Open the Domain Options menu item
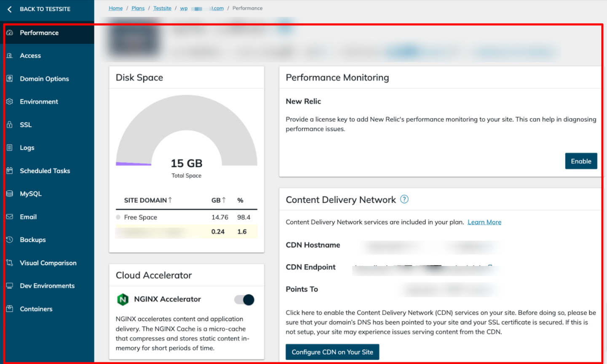Viewport: 607px width, 364px height. (44, 79)
